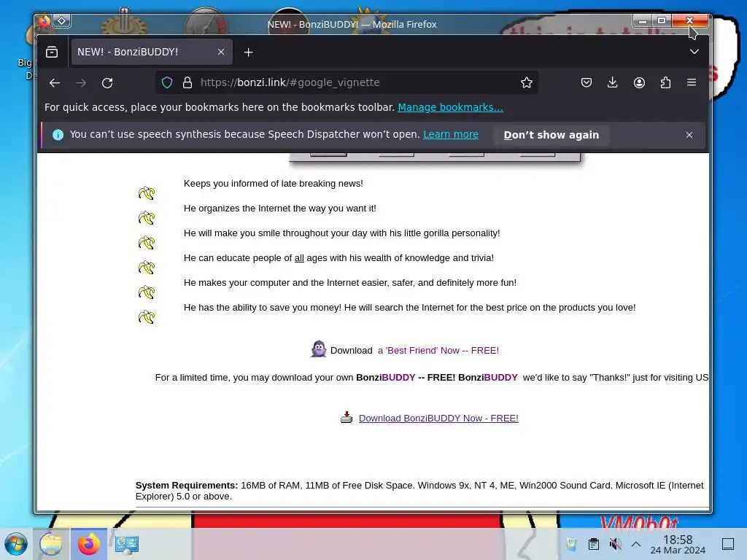Click the download disk icon beside link
Image resolution: width=747 pixels, height=560 pixels.
coord(347,418)
